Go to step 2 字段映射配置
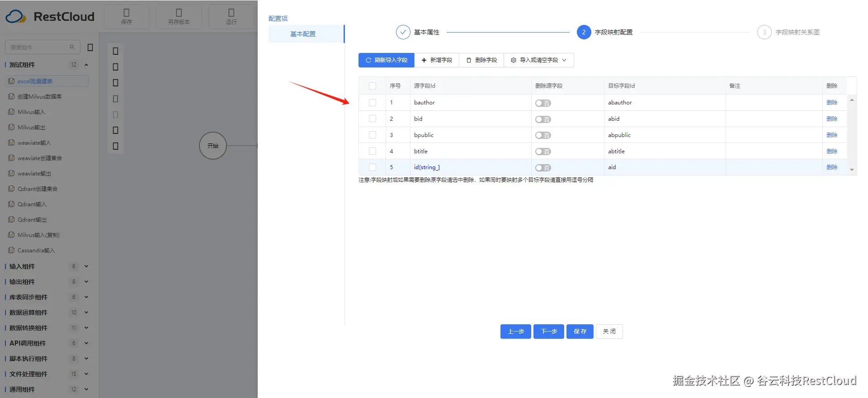Screen dimensions: 868x398 (584, 32)
